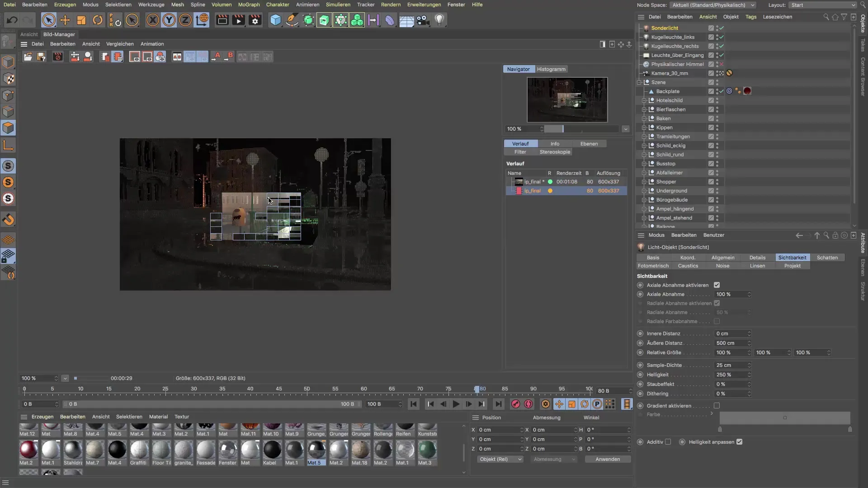
Task: Open image file in Bild-Manager toolbar
Action: coord(28,57)
